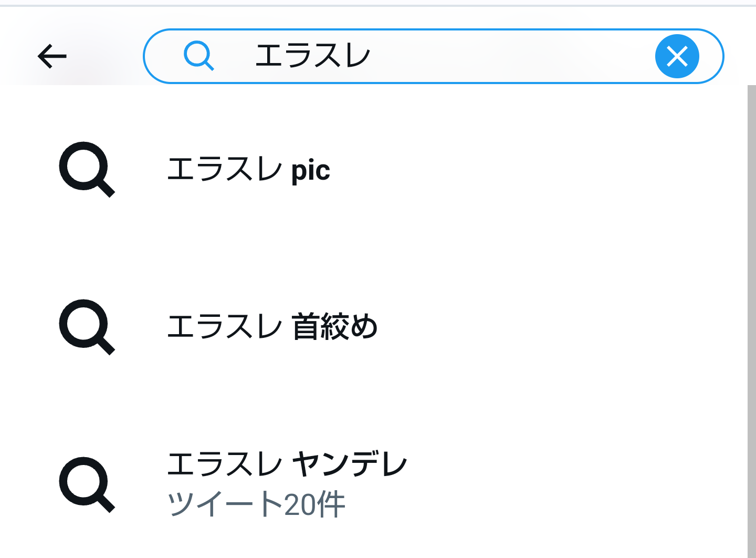756x558 pixels.
Task: Click the bold 首絞め keyword
Action: click(x=335, y=327)
